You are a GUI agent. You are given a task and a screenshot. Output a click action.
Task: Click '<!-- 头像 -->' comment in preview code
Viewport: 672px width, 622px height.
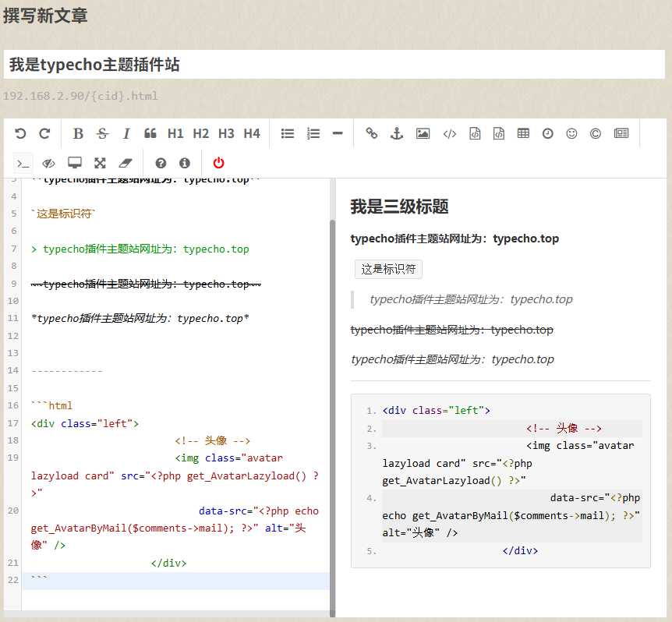564,429
